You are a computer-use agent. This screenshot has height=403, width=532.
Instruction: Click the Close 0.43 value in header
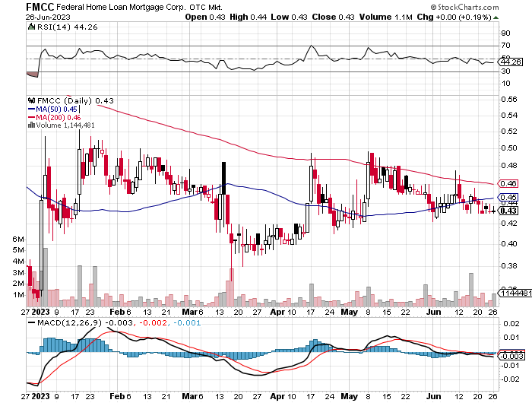coord(333,17)
